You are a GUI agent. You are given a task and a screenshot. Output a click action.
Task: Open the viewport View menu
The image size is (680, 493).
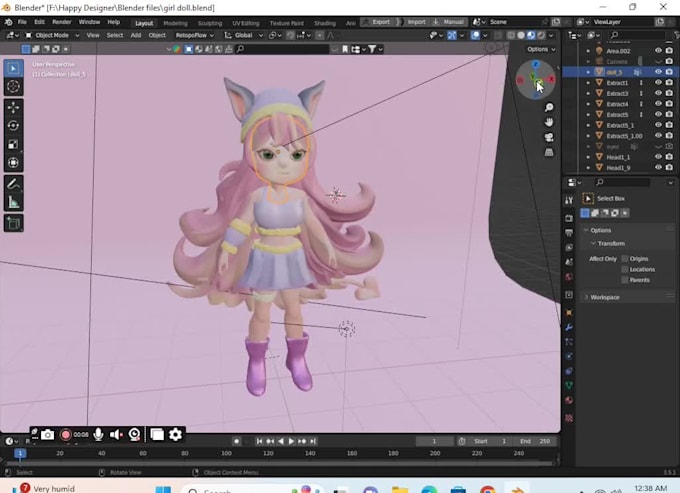click(93, 35)
